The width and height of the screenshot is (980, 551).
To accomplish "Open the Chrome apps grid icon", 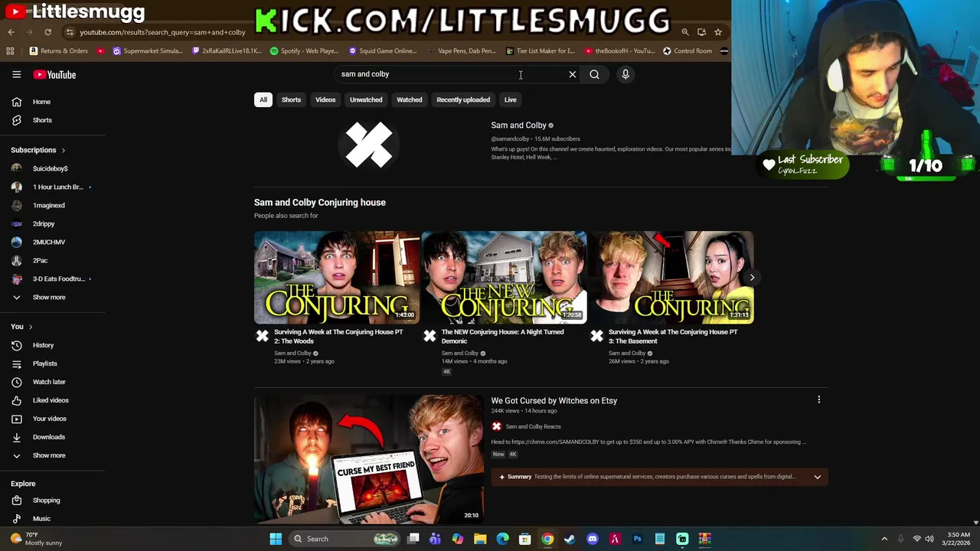I will click(10, 51).
